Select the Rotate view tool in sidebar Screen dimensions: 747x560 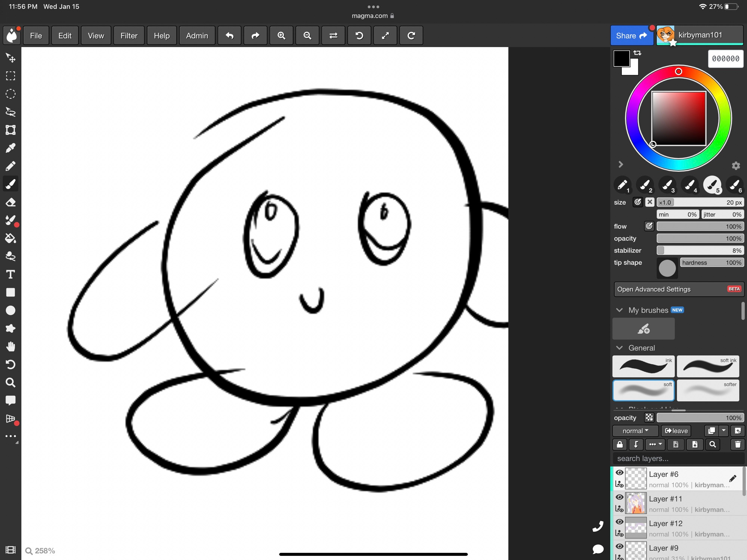point(10,365)
